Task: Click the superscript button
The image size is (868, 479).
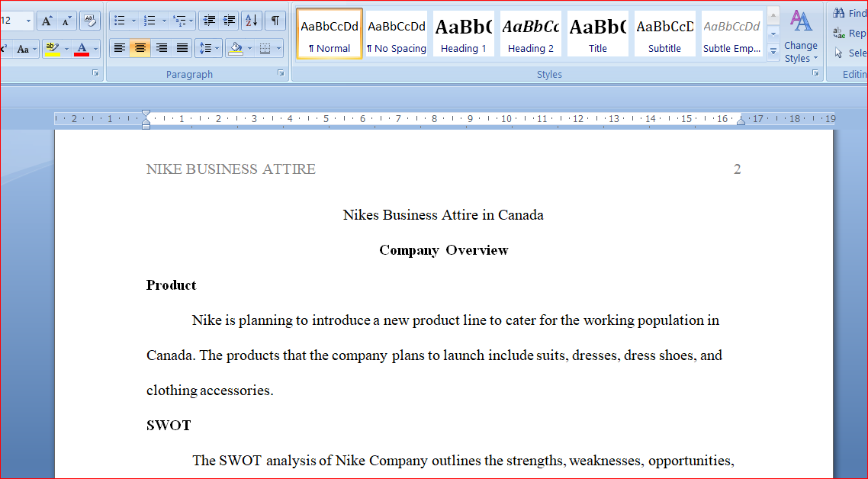Action: [4, 49]
